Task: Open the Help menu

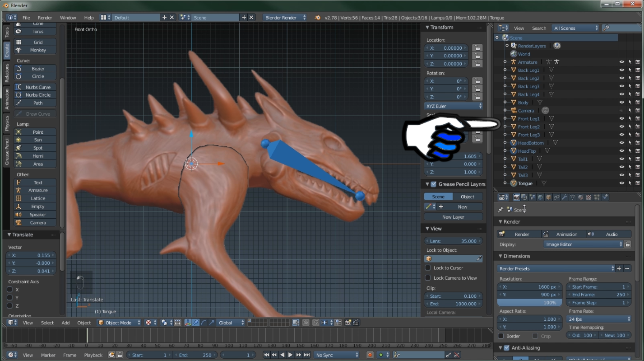Action: point(89,18)
